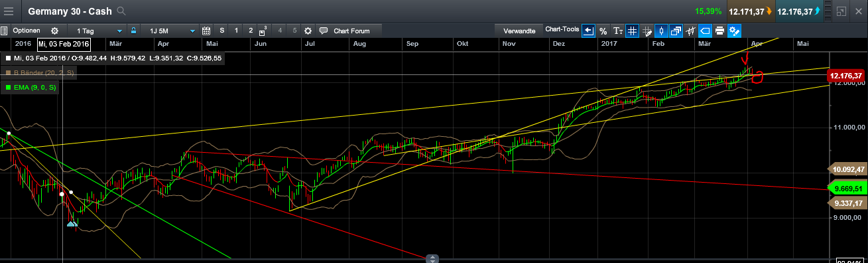This screenshot has height=263, width=868.
Task: Print the chart
Action: coord(719,31)
